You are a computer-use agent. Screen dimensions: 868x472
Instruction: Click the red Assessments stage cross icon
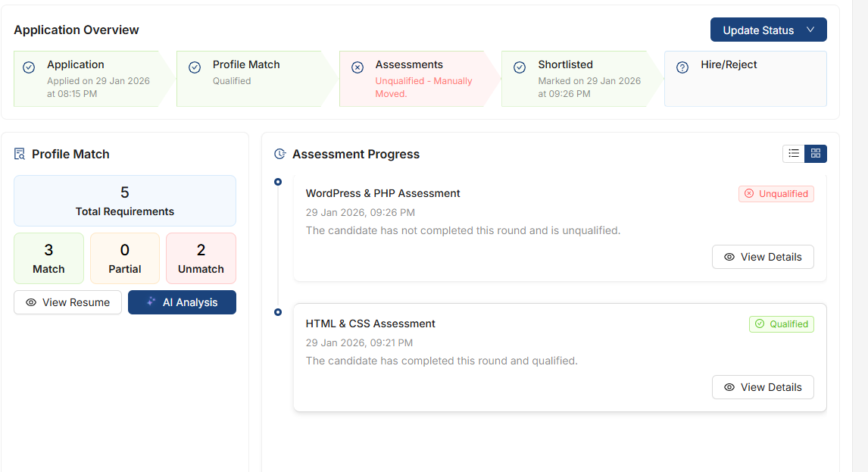[357, 67]
